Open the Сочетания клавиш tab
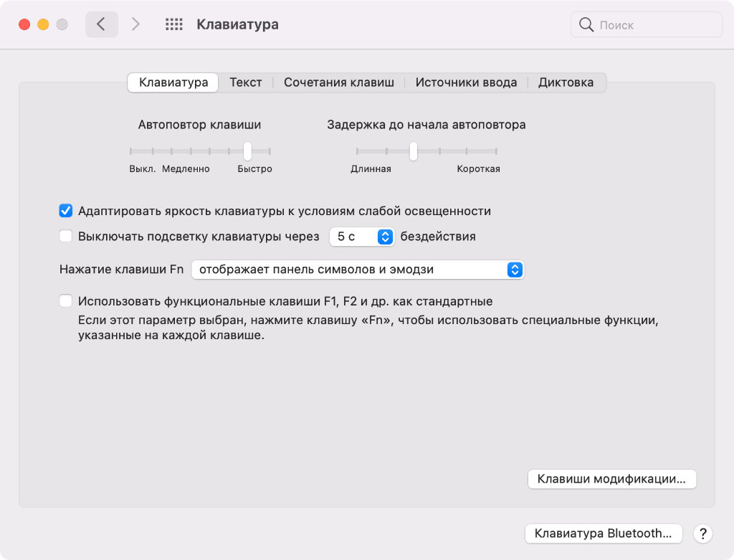Screen dimensions: 734x560 point(338,82)
